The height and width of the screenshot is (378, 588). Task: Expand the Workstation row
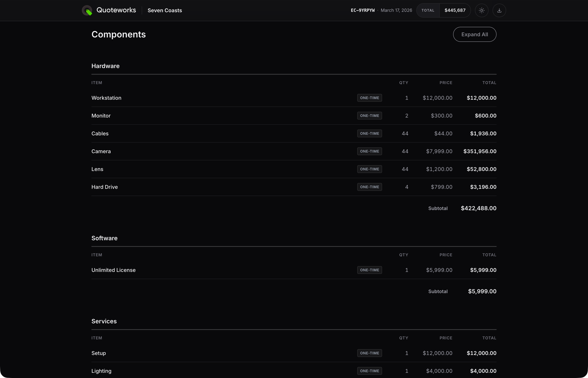click(106, 98)
